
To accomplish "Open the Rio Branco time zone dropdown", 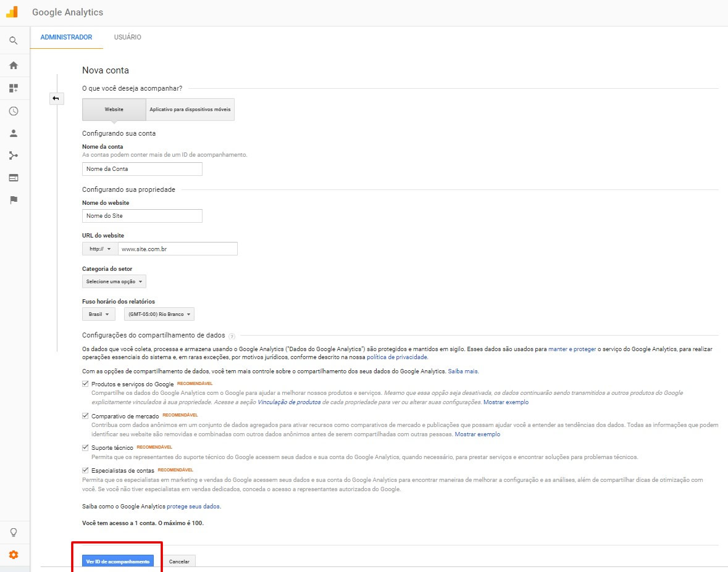I will point(159,314).
